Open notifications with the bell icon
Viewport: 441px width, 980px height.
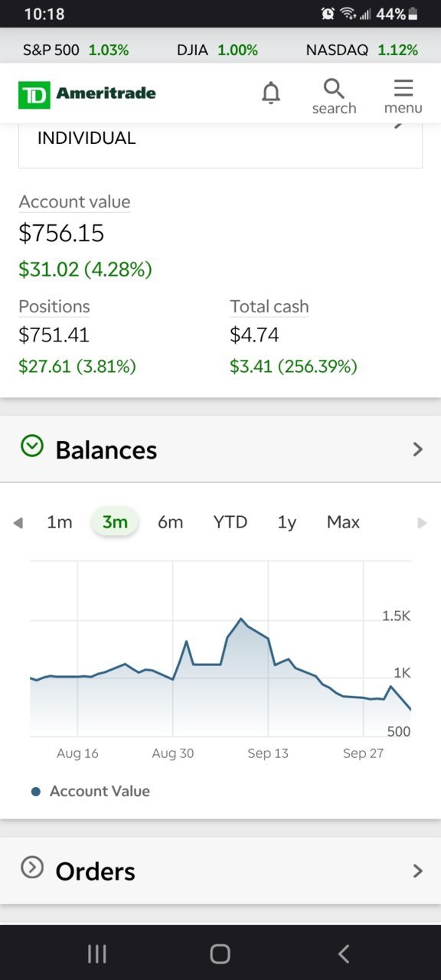(x=271, y=93)
